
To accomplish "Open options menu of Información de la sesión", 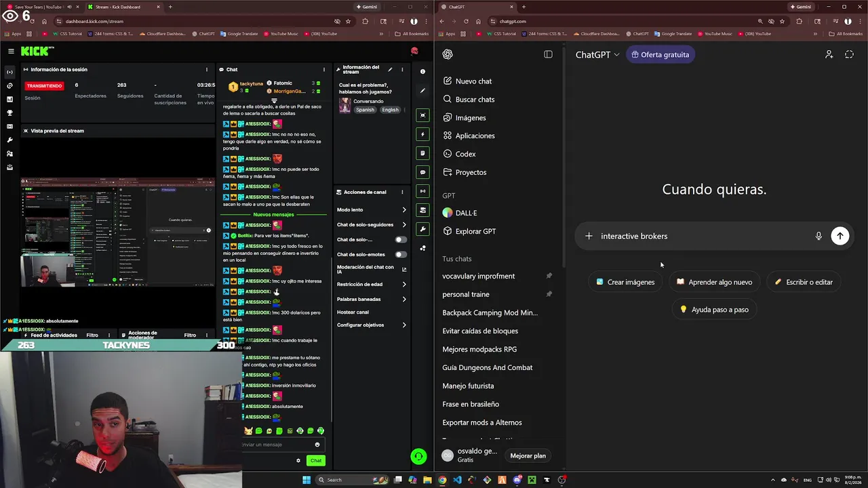I will click(x=207, y=69).
